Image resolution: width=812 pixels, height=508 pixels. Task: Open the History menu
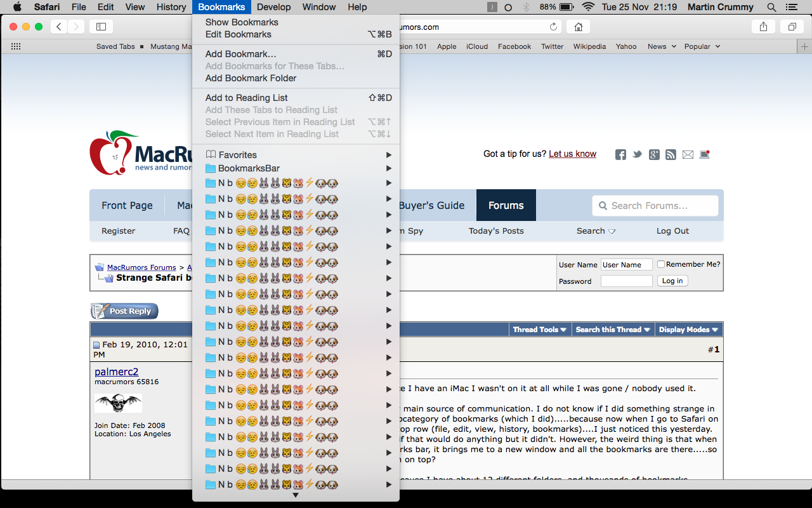tap(171, 7)
